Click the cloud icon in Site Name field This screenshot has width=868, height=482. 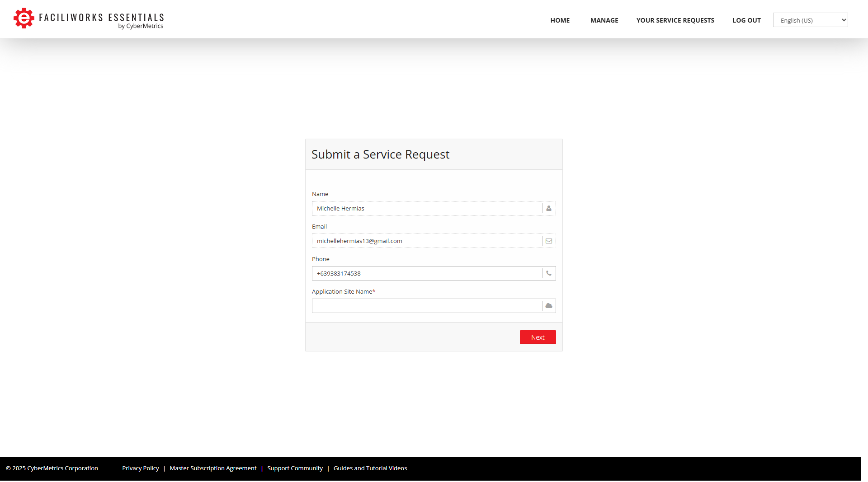click(549, 306)
